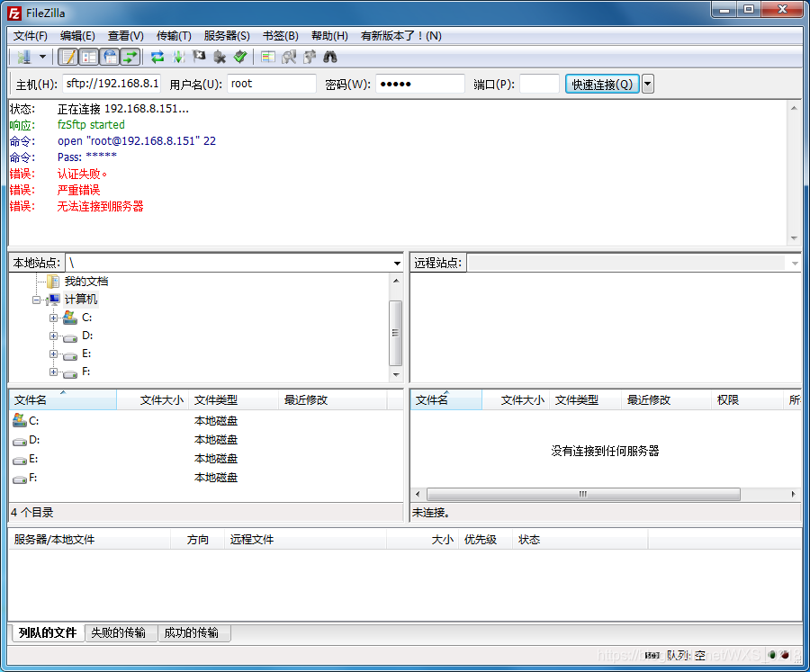Click the remote file list horizontal scrollbar
The image size is (810, 672).
tap(583, 494)
